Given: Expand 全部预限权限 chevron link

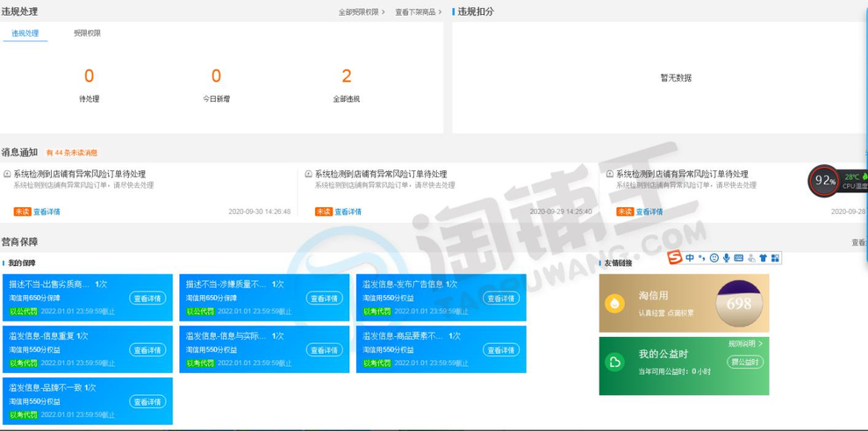Looking at the screenshot, I should click(x=362, y=12).
